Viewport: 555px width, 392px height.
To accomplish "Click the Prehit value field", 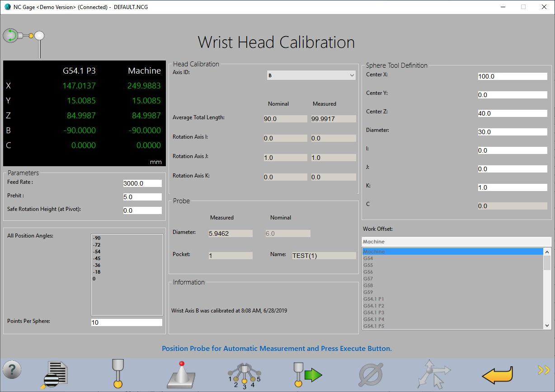I will 142,197.
